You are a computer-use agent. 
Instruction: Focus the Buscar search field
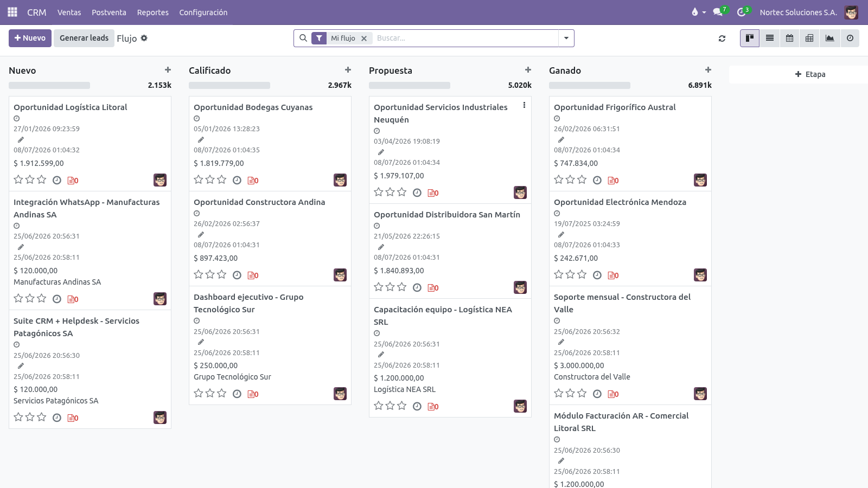click(465, 38)
